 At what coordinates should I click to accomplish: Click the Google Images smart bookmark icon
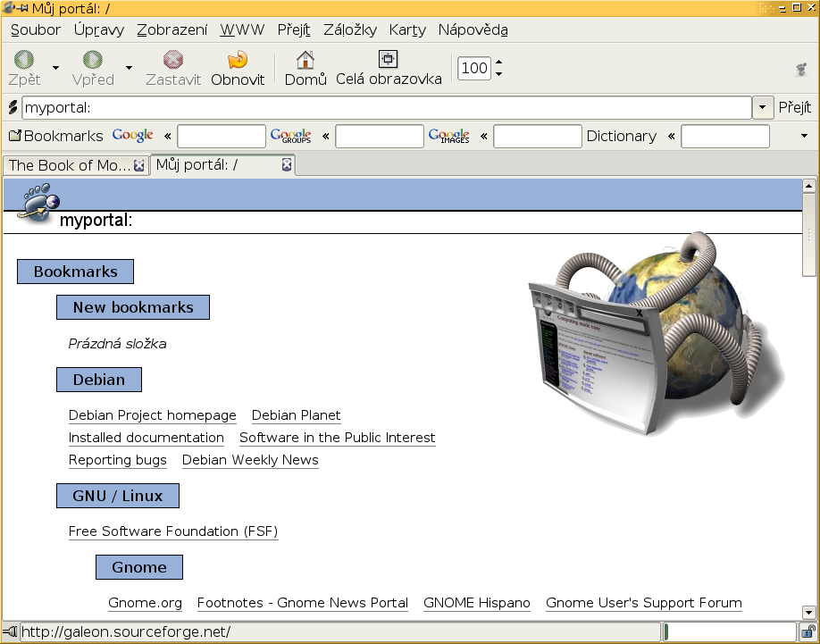point(448,136)
